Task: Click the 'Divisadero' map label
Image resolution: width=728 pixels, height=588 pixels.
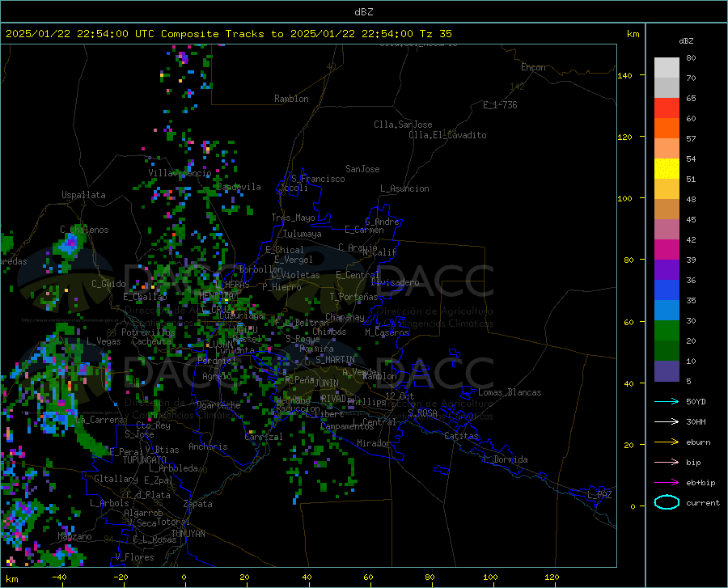Action: [395, 282]
